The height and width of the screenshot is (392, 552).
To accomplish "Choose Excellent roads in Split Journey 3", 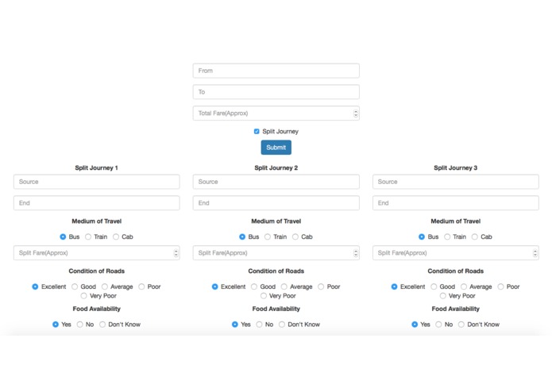I will (394, 287).
